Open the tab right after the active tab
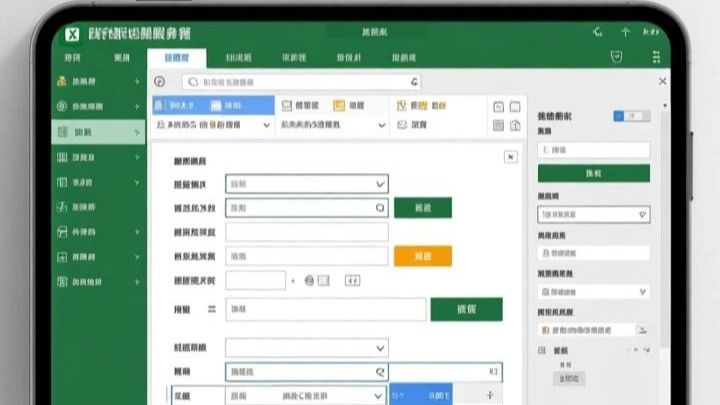This screenshot has width=720, height=405. point(238,57)
